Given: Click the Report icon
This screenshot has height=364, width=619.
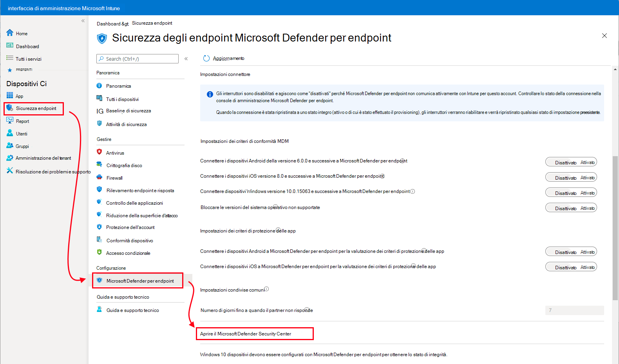Looking at the screenshot, I should 10,121.
